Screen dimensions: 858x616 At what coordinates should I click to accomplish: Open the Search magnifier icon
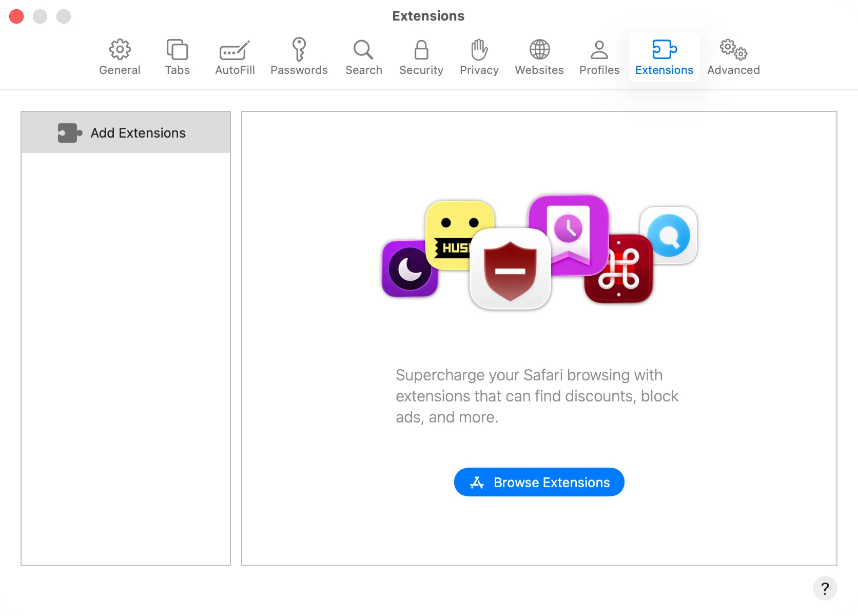tap(363, 50)
